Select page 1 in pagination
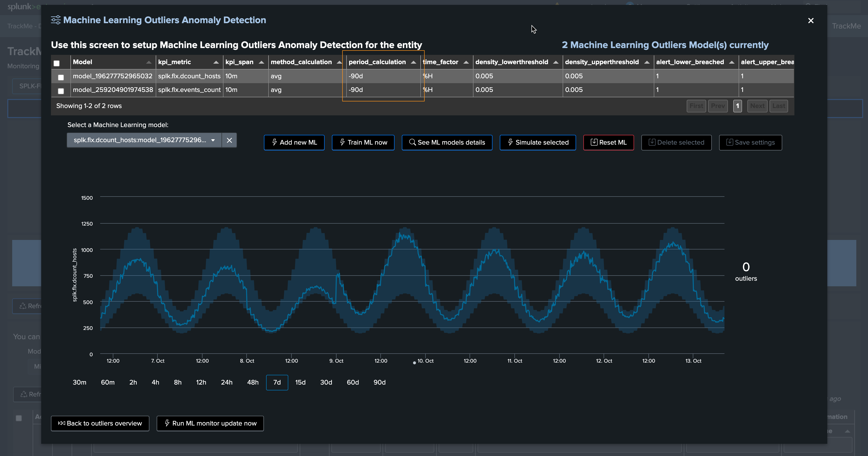The width and height of the screenshot is (868, 456). tap(738, 106)
